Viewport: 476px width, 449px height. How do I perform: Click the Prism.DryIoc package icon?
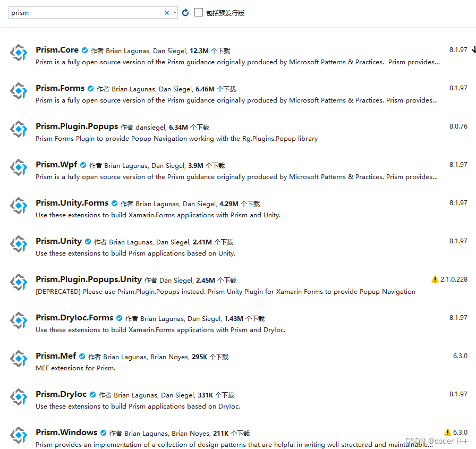19,397
